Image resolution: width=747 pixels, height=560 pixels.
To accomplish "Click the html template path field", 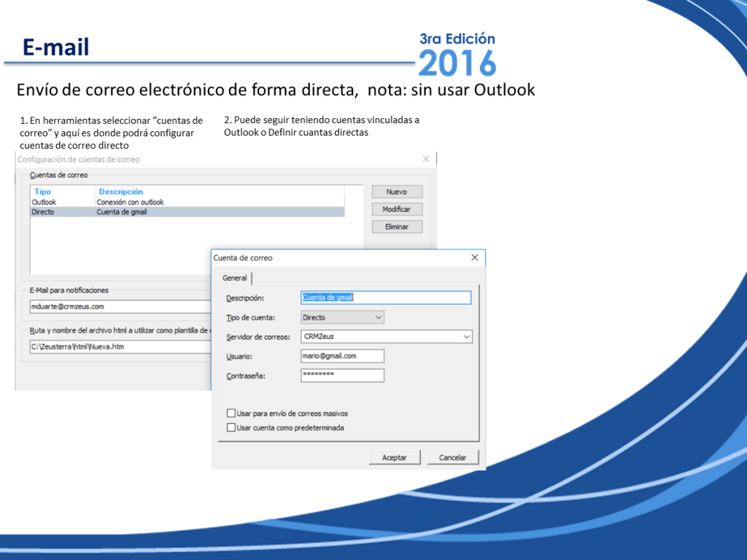I will point(120,346).
